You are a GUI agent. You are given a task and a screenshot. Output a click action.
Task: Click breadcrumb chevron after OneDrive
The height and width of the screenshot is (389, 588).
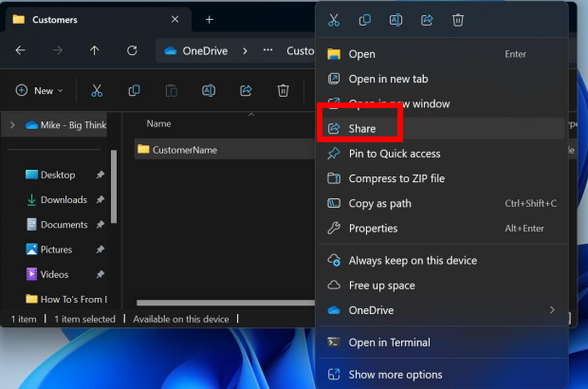point(245,50)
